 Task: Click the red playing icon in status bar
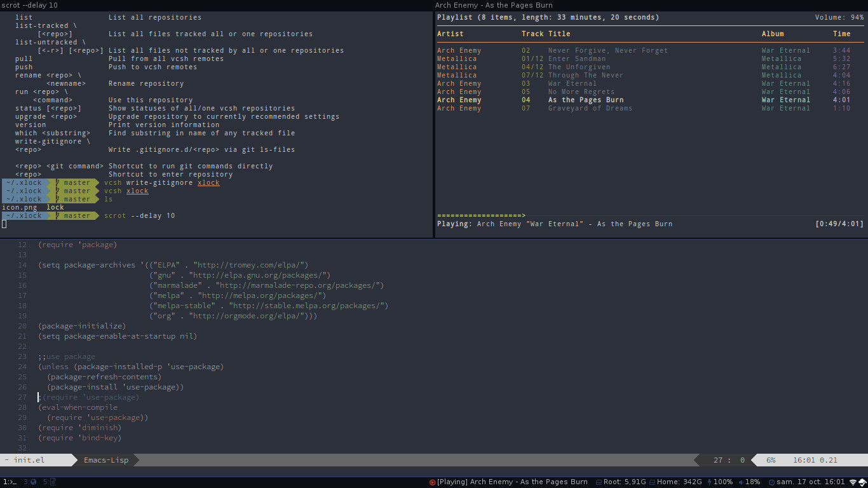(x=433, y=482)
